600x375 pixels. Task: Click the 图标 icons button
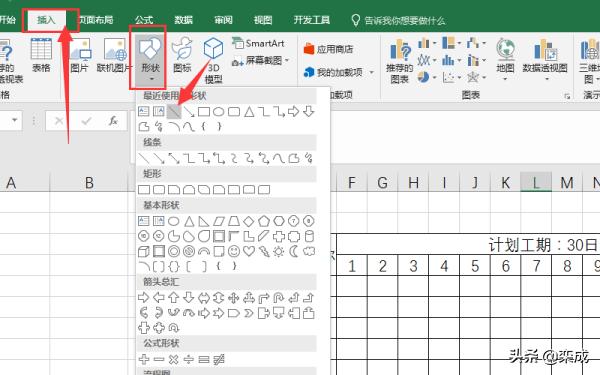click(182, 55)
